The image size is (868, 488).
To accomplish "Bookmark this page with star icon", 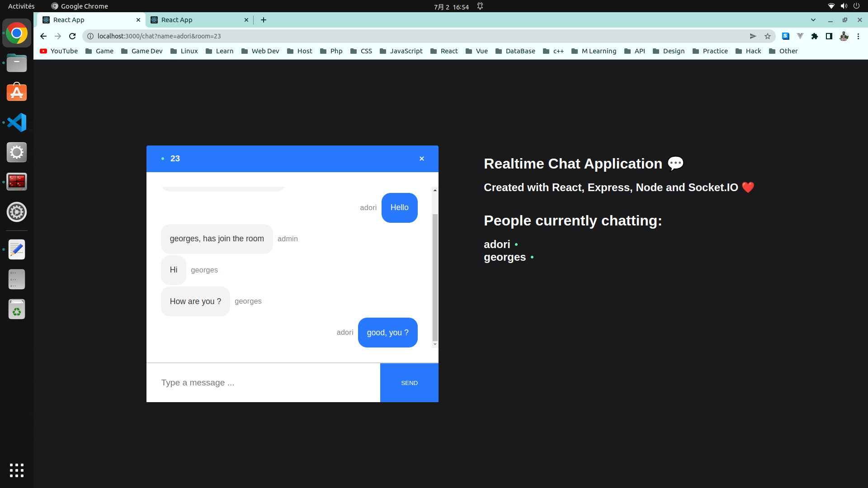I will click(767, 36).
